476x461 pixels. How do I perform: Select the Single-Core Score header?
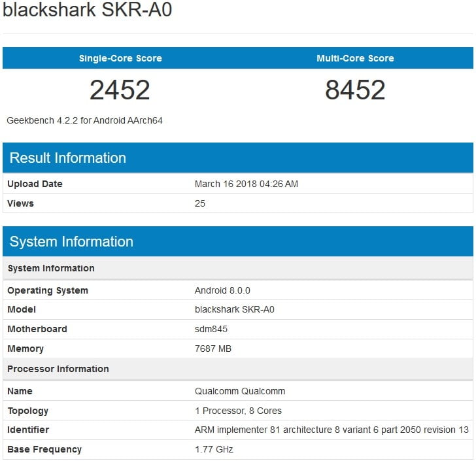tap(120, 58)
